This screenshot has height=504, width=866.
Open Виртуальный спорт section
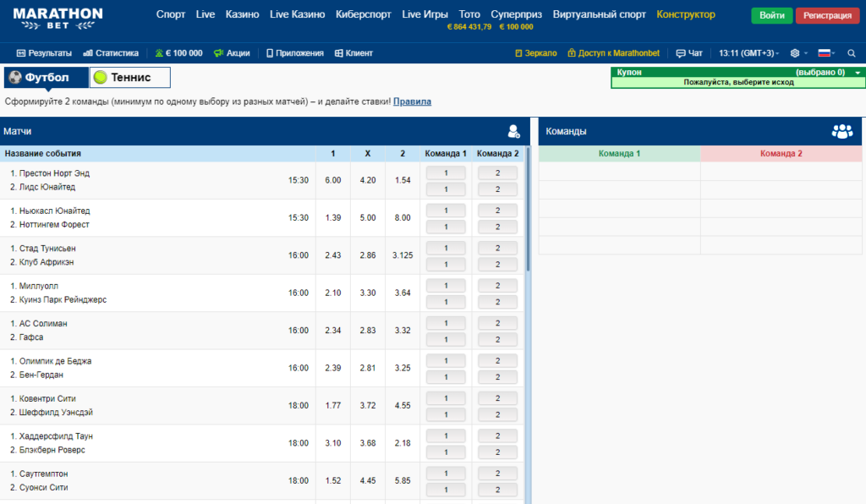click(x=600, y=14)
